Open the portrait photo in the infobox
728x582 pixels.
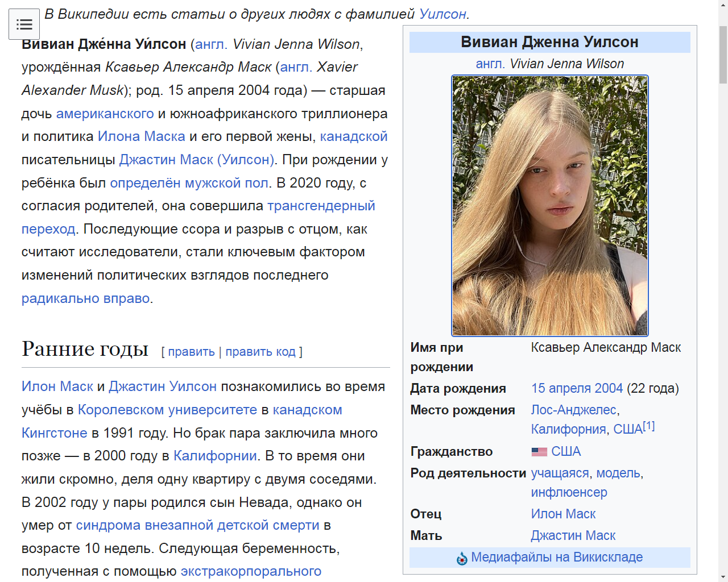(x=550, y=206)
